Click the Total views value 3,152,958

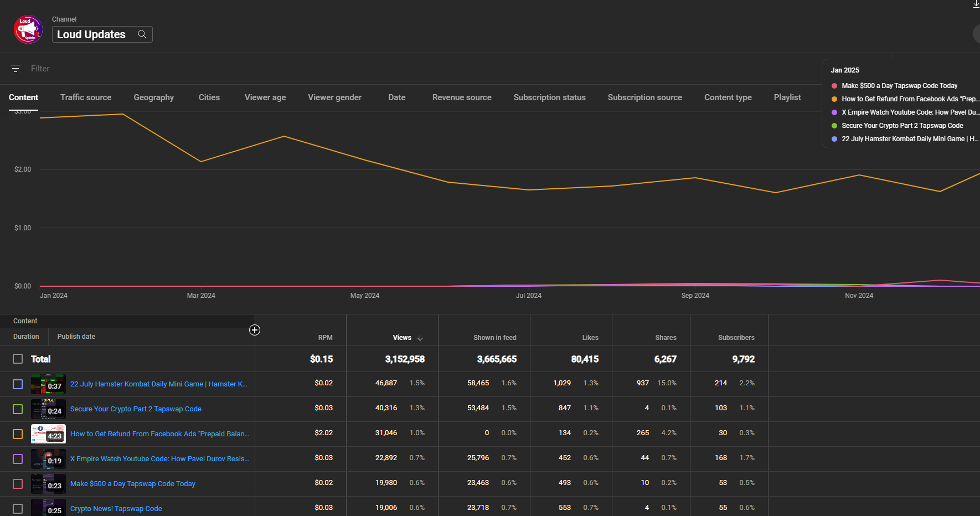pyautogui.click(x=405, y=359)
